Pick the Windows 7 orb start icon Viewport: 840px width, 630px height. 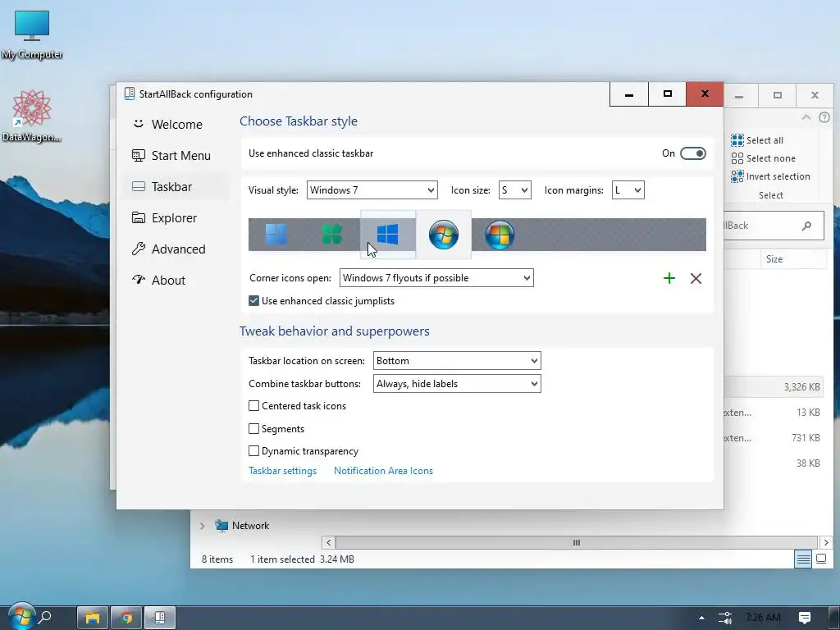point(444,234)
